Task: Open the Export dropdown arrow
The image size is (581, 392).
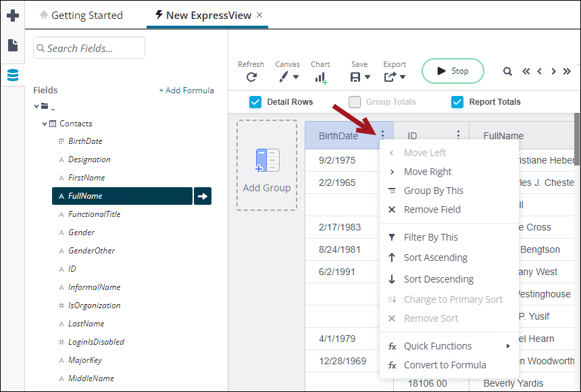Action: pos(403,77)
